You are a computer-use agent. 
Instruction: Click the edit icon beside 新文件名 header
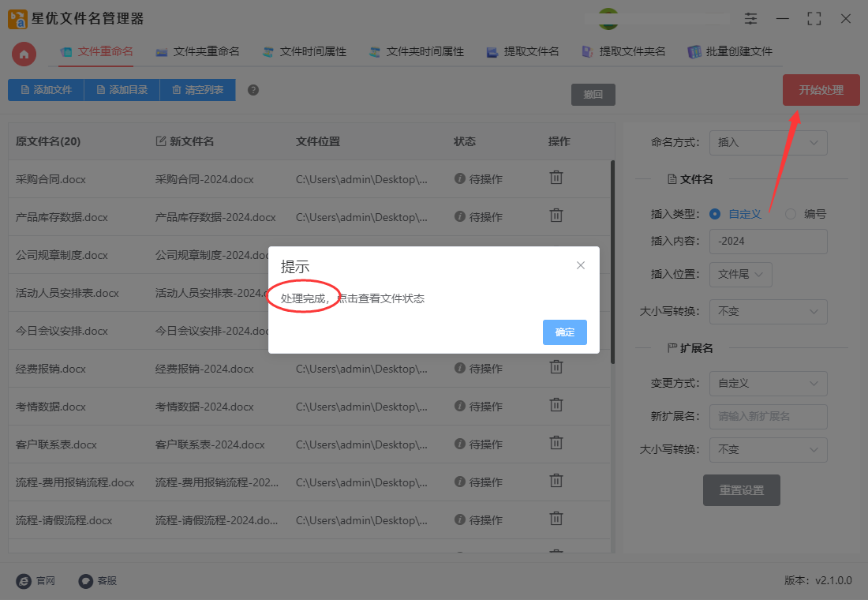pos(160,141)
